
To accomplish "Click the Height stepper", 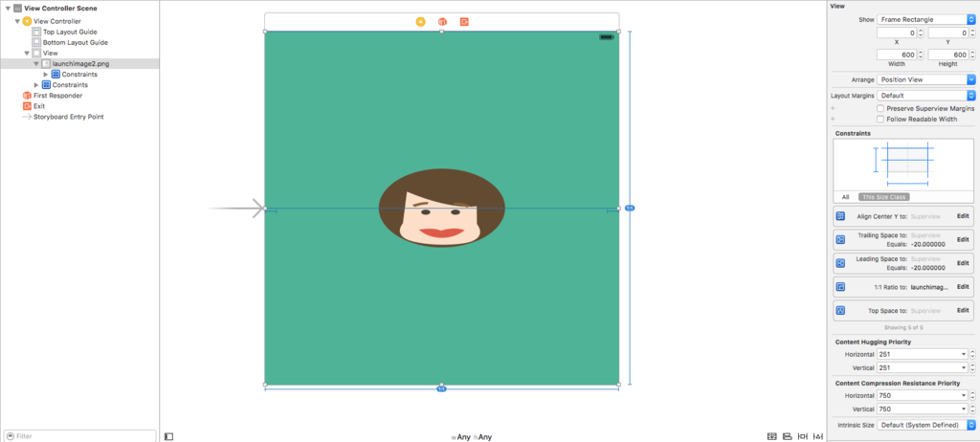I will click(972, 55).
